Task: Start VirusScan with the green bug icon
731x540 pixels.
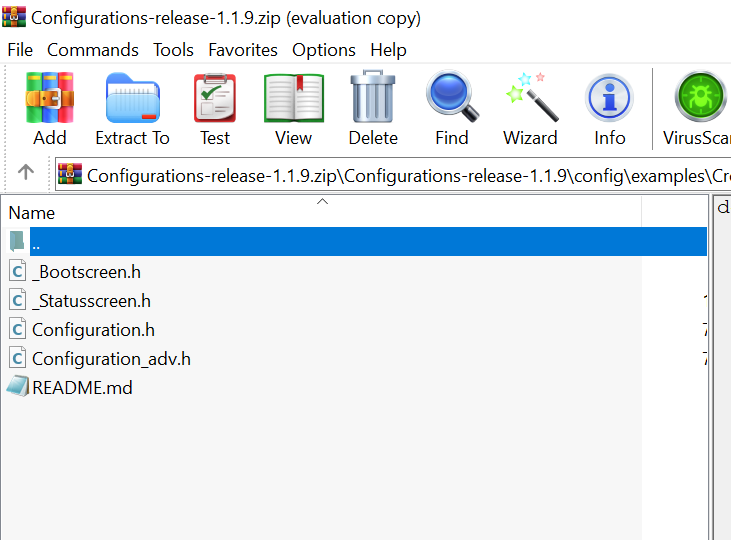Action: [x=701, y=97]
